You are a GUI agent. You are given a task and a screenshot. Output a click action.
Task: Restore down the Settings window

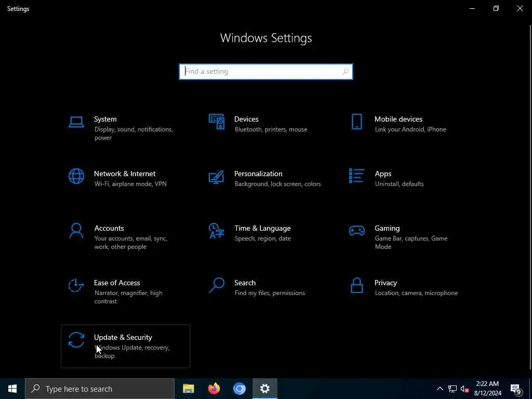pos(496,8)
